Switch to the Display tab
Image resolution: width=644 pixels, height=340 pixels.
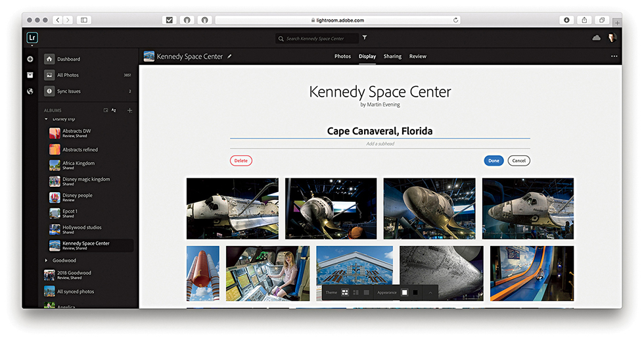pyautogui.click(x=367, y=57)
